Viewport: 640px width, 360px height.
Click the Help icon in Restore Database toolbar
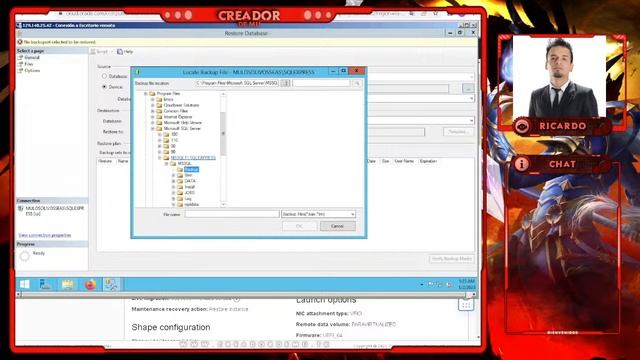[120, 52]
